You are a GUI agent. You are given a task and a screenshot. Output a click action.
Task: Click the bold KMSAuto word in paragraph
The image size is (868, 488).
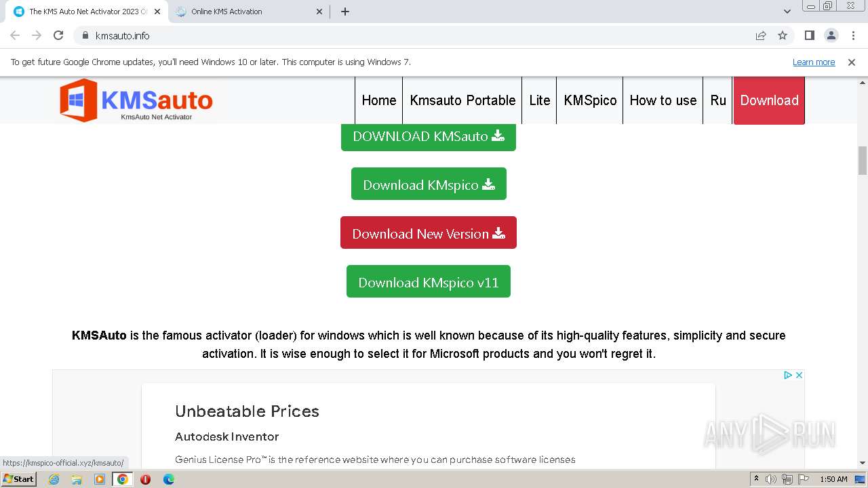click(x=99, y=335)
